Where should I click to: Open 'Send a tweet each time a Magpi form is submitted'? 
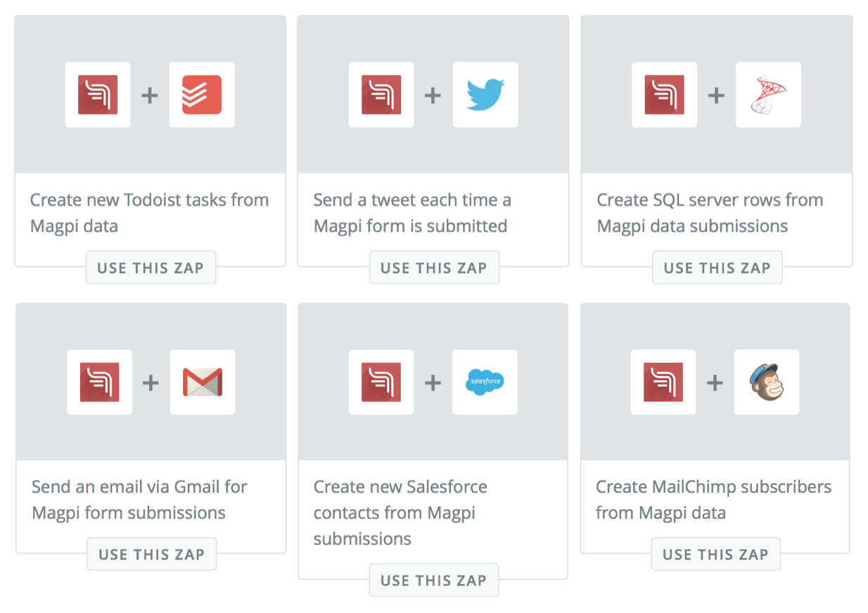coord(412,213)
